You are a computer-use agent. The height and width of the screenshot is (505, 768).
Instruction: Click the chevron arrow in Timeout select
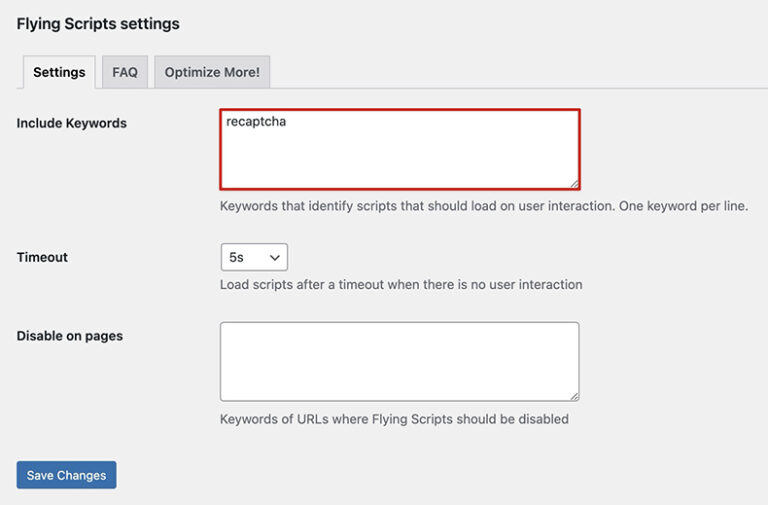[x=275, y=257]
